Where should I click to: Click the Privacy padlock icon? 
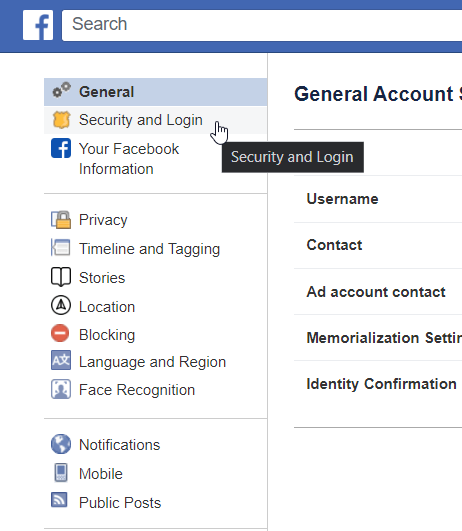61,220
